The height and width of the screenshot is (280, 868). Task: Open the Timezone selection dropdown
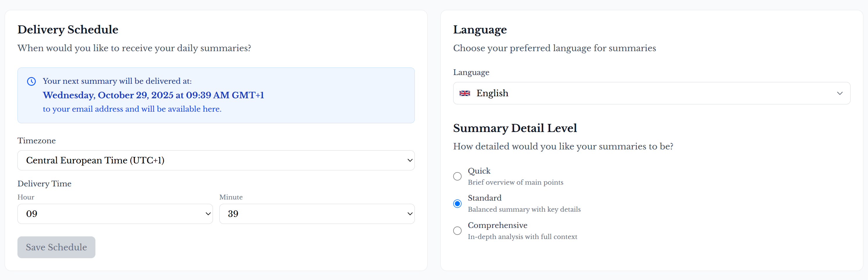coord(216,160)
